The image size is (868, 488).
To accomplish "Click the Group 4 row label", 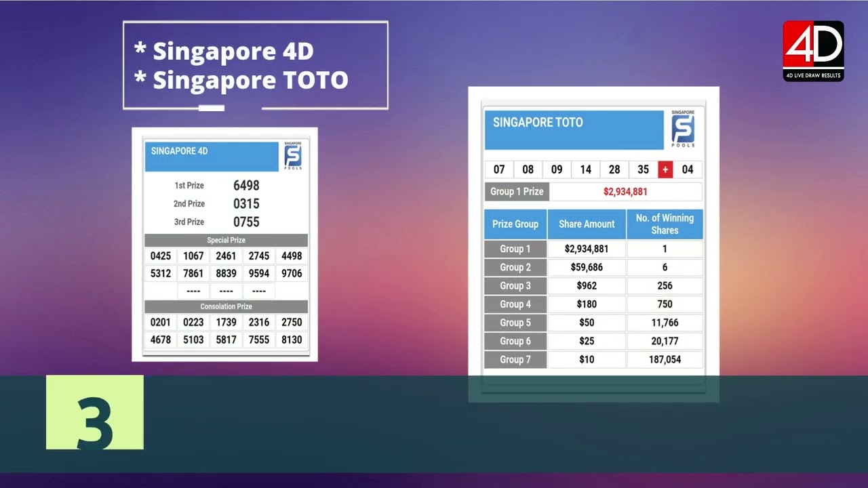I will point(515,304).
